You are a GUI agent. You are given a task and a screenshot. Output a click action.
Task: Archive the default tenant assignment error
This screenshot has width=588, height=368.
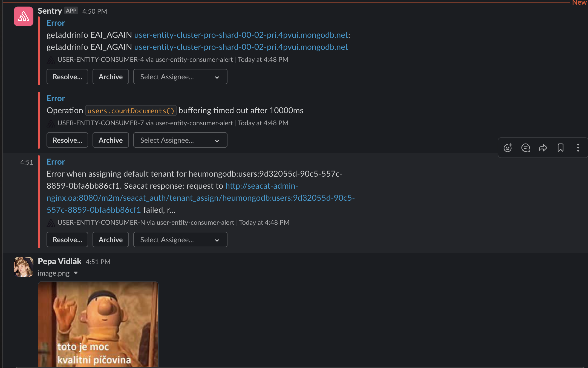[x=111, y=240]
